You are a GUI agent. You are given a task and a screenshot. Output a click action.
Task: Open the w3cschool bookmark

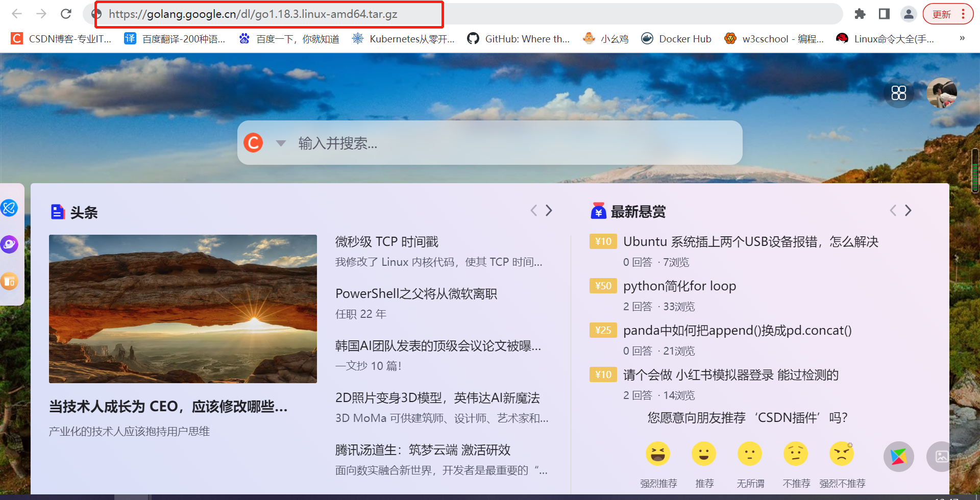774,39
